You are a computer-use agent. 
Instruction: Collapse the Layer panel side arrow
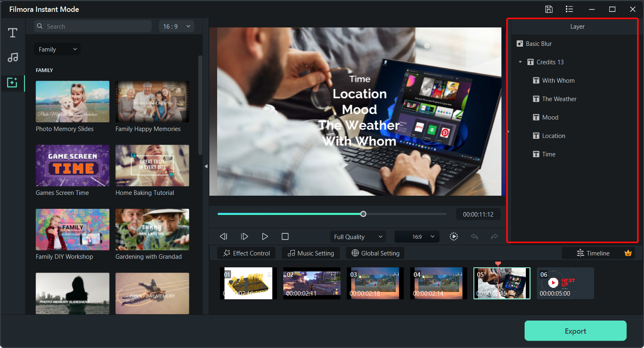508,131
